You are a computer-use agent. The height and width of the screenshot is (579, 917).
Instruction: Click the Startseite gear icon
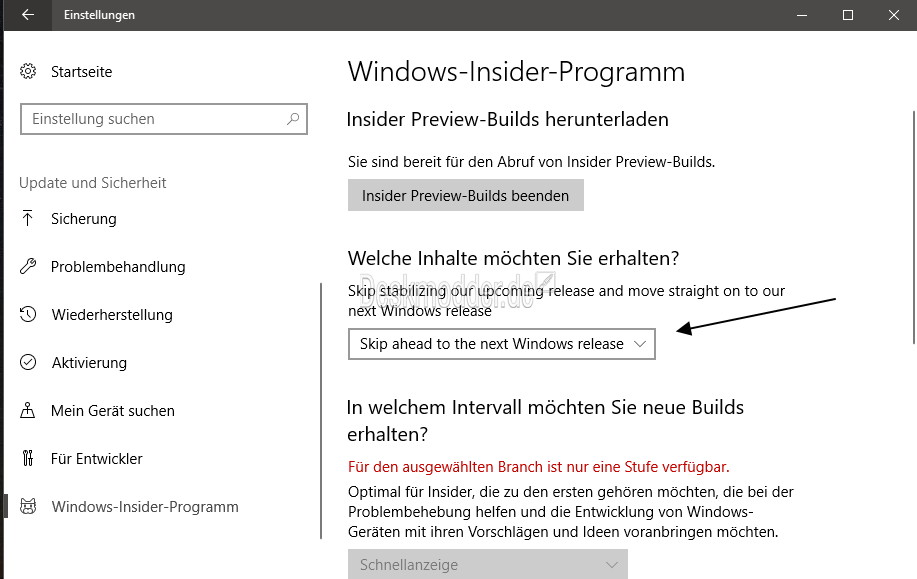click(x=27, y=71)
